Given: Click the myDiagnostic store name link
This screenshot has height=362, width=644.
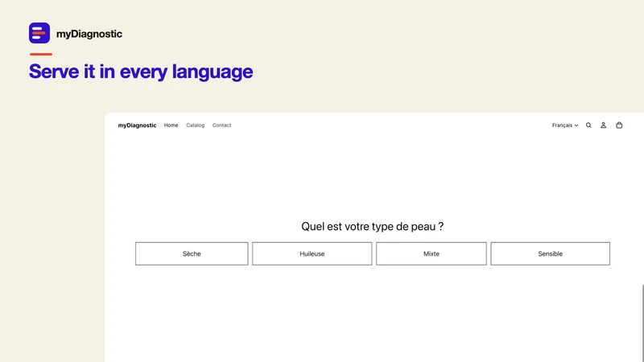Looking at the screenshot, I should (x=137, y=125).
